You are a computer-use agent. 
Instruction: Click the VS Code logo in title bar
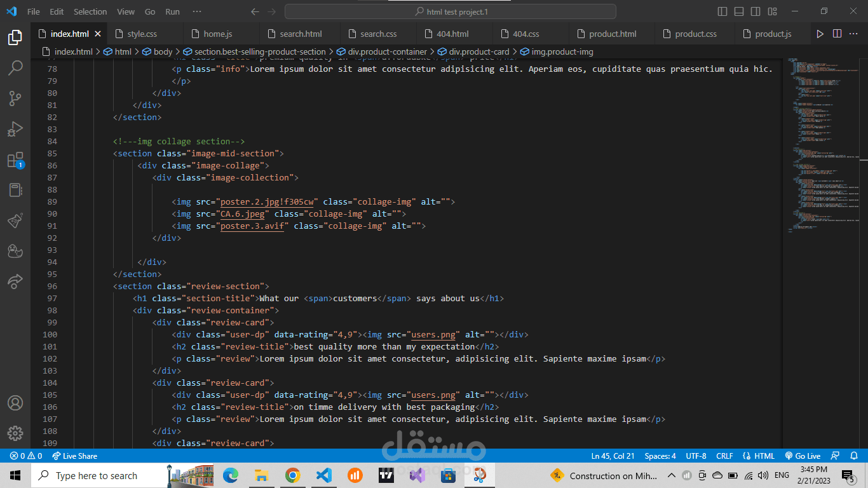pos(11,11)
